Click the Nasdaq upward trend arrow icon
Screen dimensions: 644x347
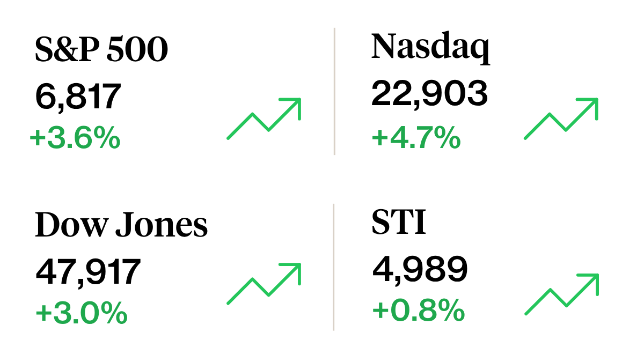click(x=561, y=119)
